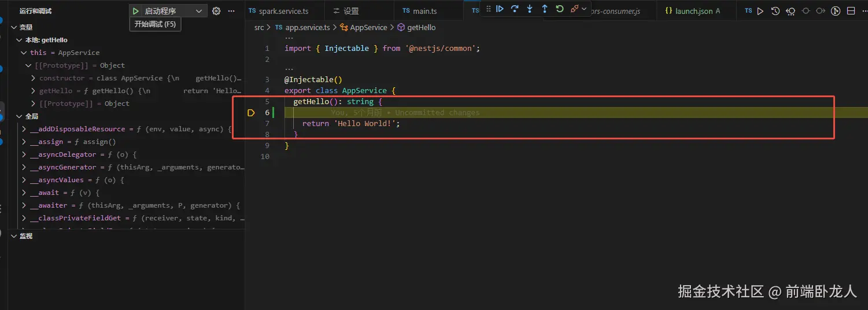Collapse the 本地: getHello scope

point(19,40)
